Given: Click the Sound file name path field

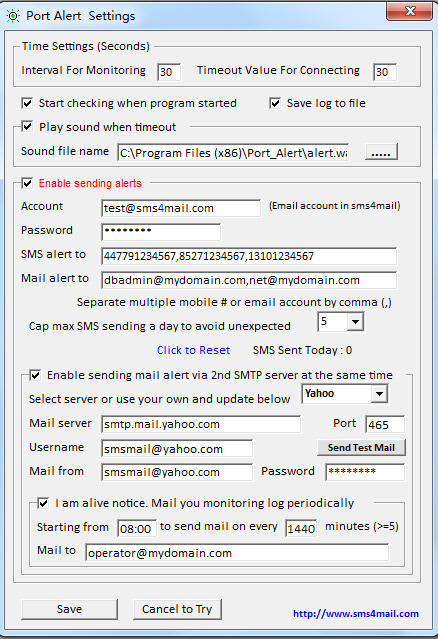Looking at the screenshot, I should [x=233, y=153].
